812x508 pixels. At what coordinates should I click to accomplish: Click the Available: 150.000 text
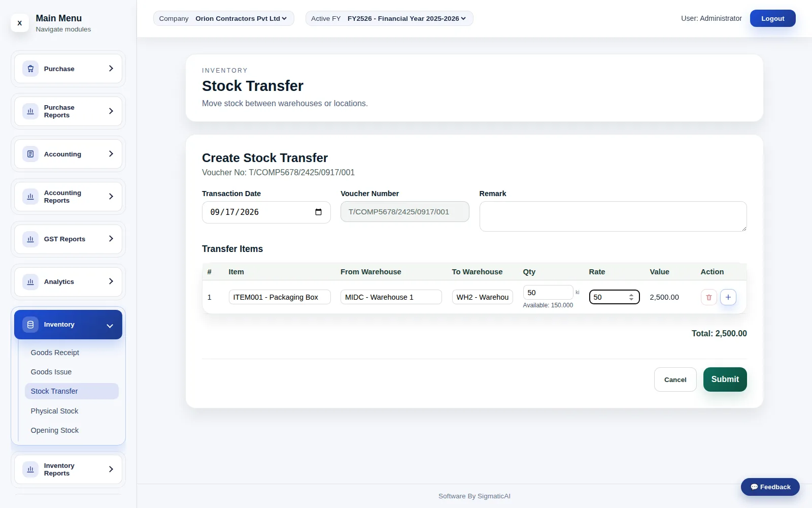548,305
